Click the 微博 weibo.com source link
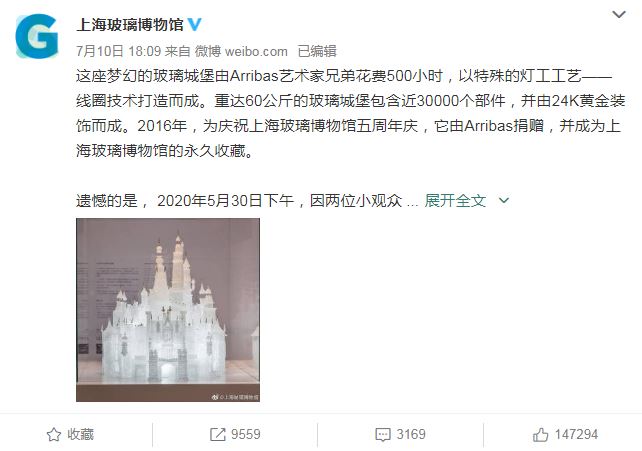 241,51
